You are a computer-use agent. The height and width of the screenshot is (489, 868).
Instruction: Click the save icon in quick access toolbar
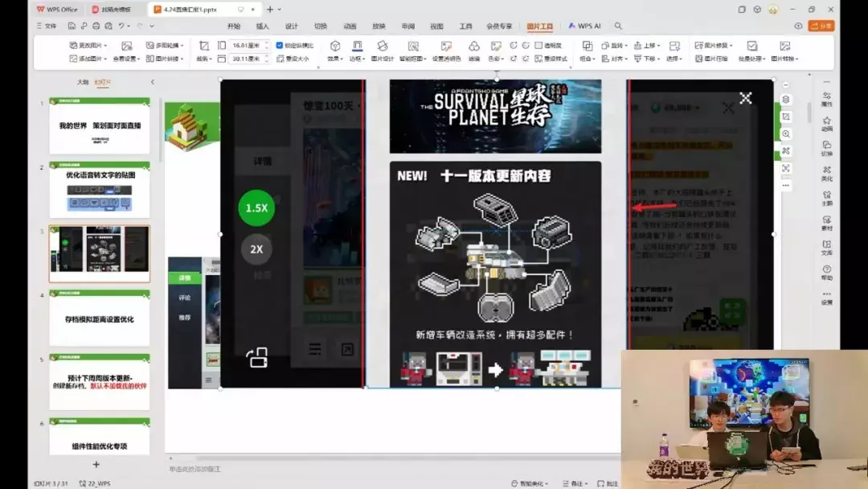(72, 26)
